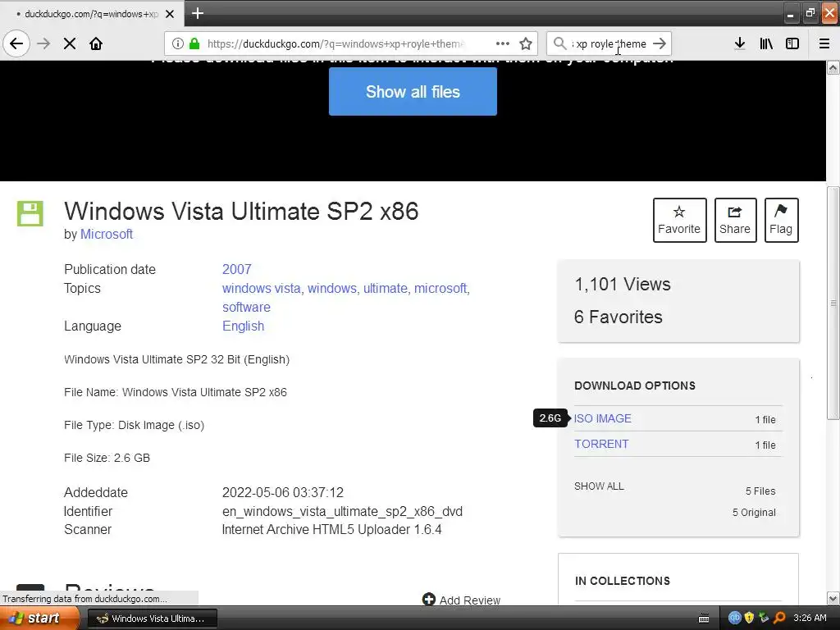Click the 5 Files count link
This screenshot has width=840, height=630.
(760, 491)
